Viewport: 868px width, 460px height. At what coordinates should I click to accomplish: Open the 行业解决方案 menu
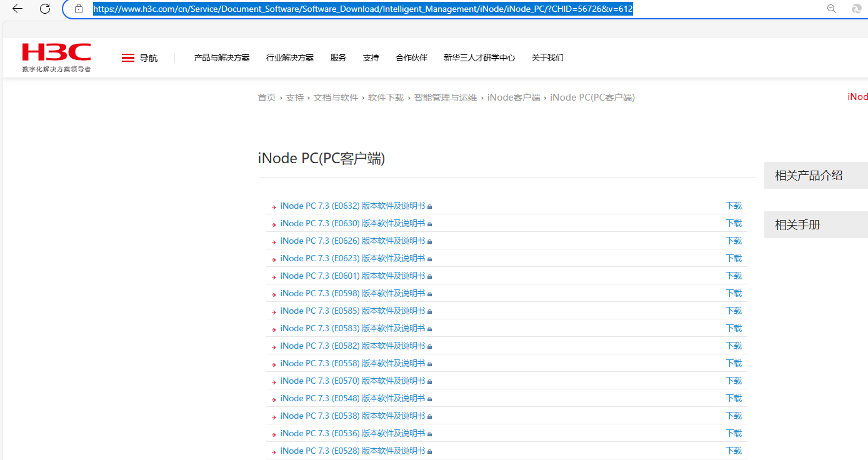point(290,57)
